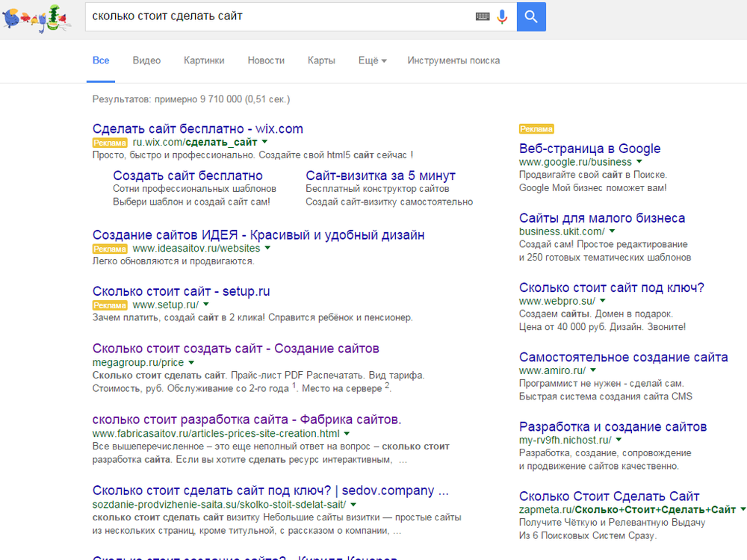This screenshot has width=747, height=560.
Task: Expand arrow next to business.ukit.com/
Action: (x=613, y=231)
